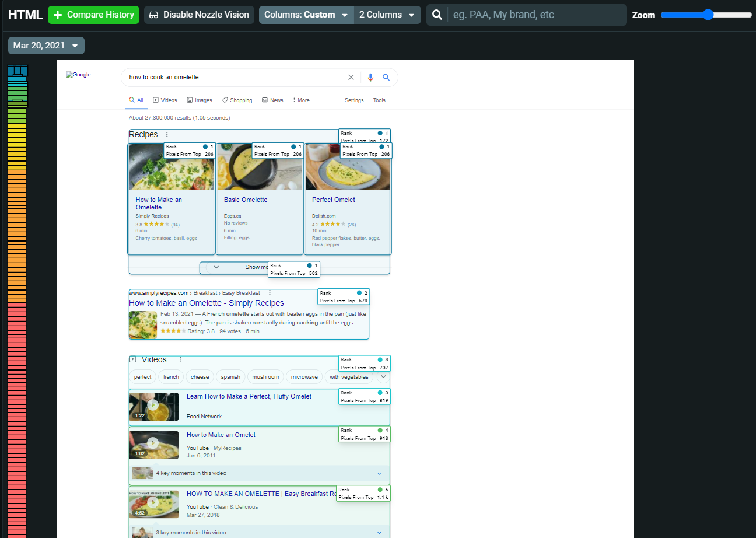Image resolution: width=756 pixels, height=538 pixels.
Task: Click three-dot menu beside simplyrecipes.com breadcrumb
Action: 269,293
